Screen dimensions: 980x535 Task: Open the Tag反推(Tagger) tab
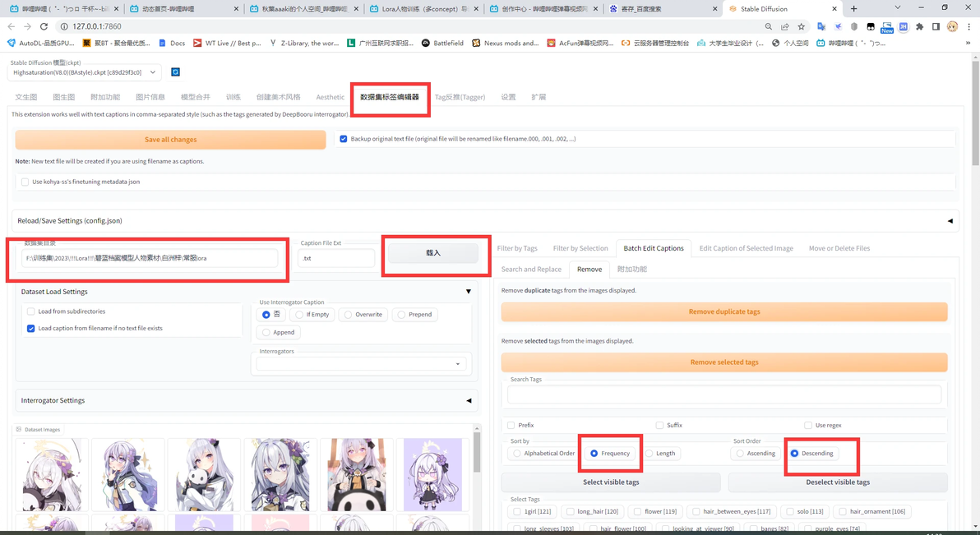tap(460, 97)
